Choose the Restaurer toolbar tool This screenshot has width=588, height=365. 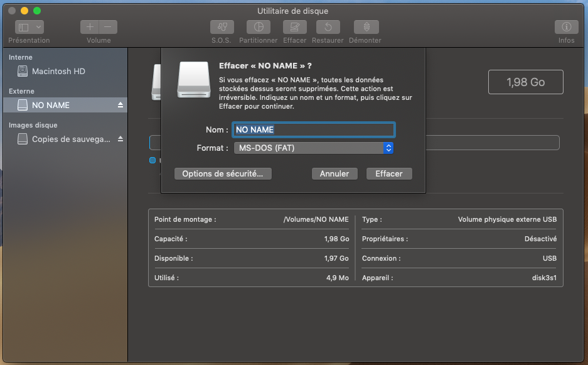pyautogui.click(x=328, y=27)
